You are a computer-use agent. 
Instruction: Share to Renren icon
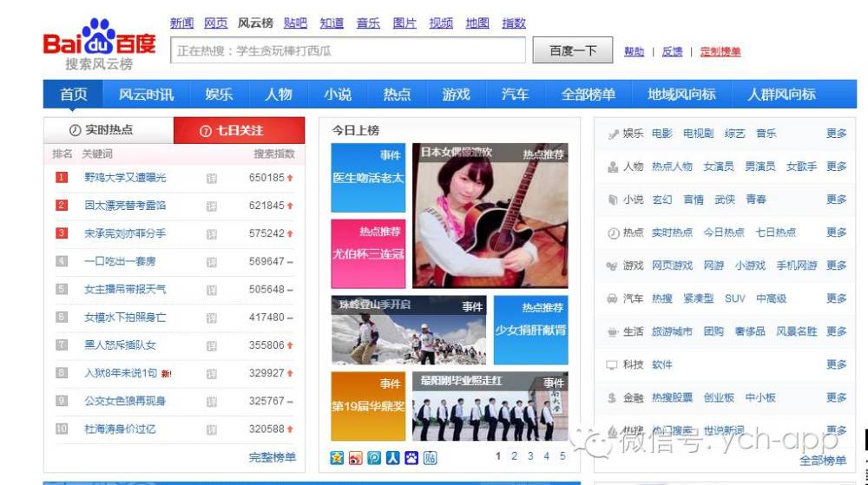(392, 457)
